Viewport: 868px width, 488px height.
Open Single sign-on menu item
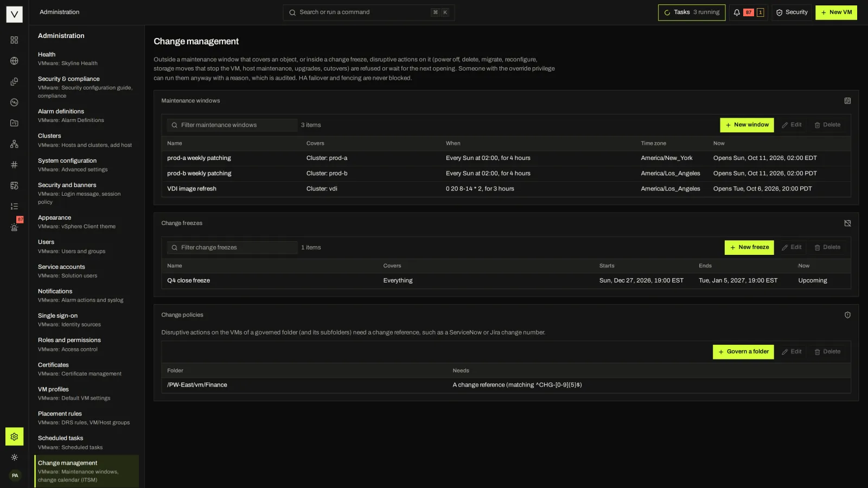pos(86,320)
